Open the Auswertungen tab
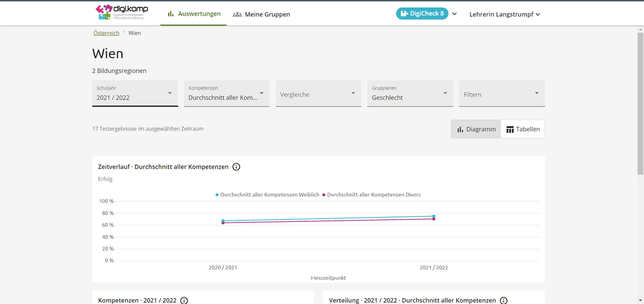The height and width of the screenshot is (304, 644). click(x=194, y=14)
